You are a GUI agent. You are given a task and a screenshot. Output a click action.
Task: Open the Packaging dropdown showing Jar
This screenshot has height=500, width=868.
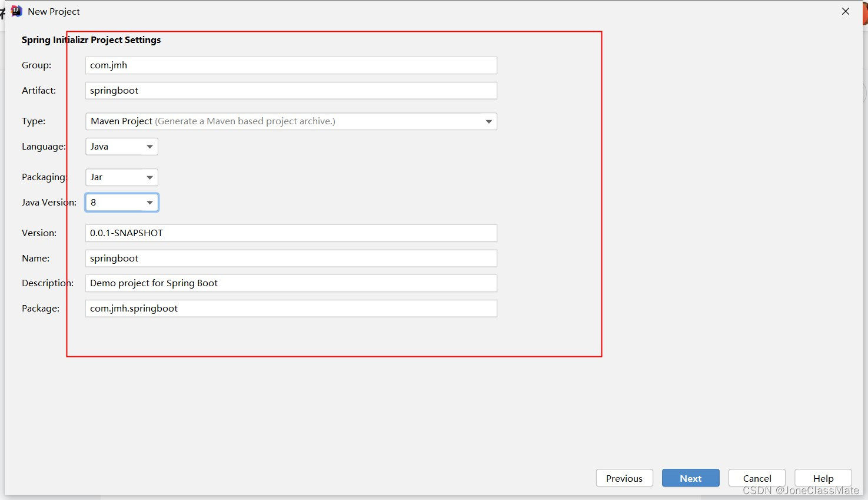122,177
